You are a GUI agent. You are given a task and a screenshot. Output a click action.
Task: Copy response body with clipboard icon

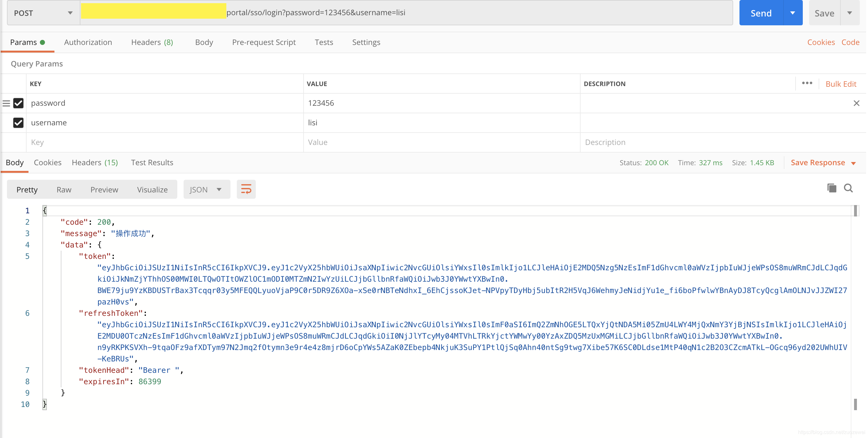pos(832,188)
